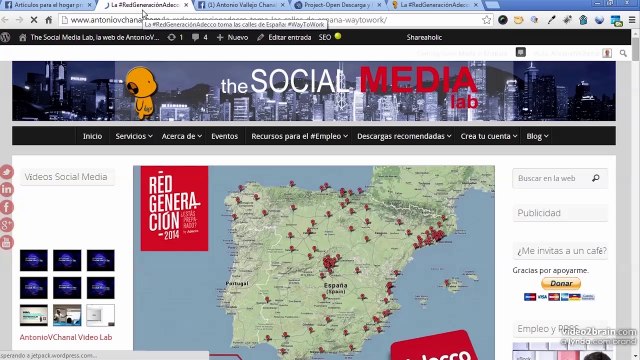The image size is (640, 360).
Task: Open Shareaholic in the admin bar
Action: point(424,38)
